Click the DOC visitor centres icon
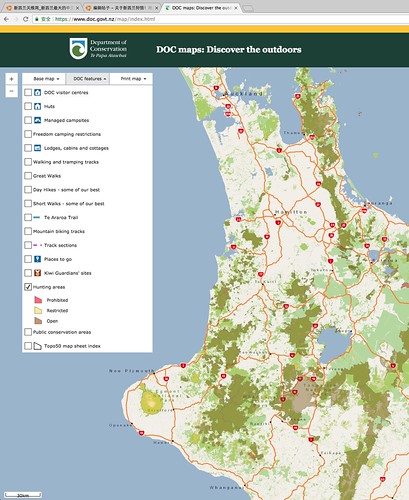Viewport: 409px width, 500px height. (38, 92)
